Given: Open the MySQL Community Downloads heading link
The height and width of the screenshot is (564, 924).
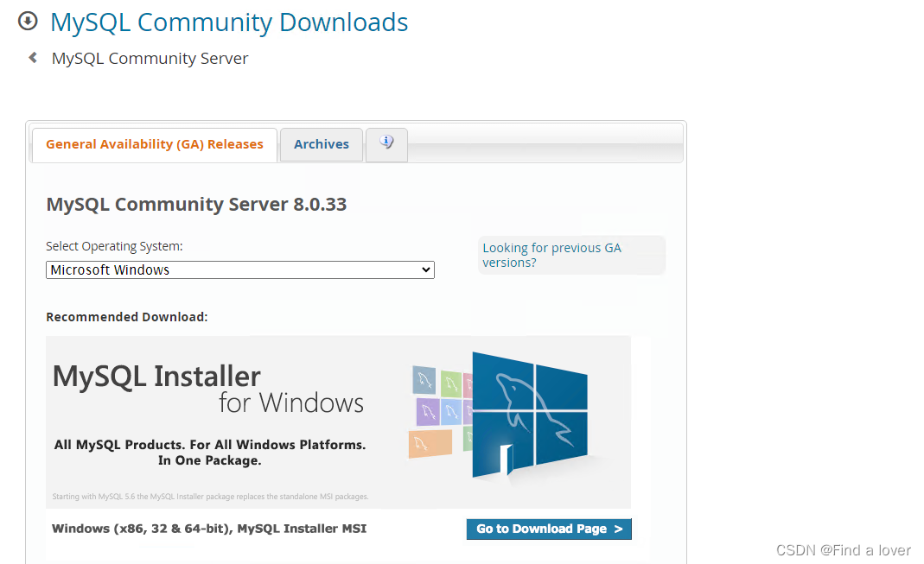Looking at the screenshot, I should (229, 22).
